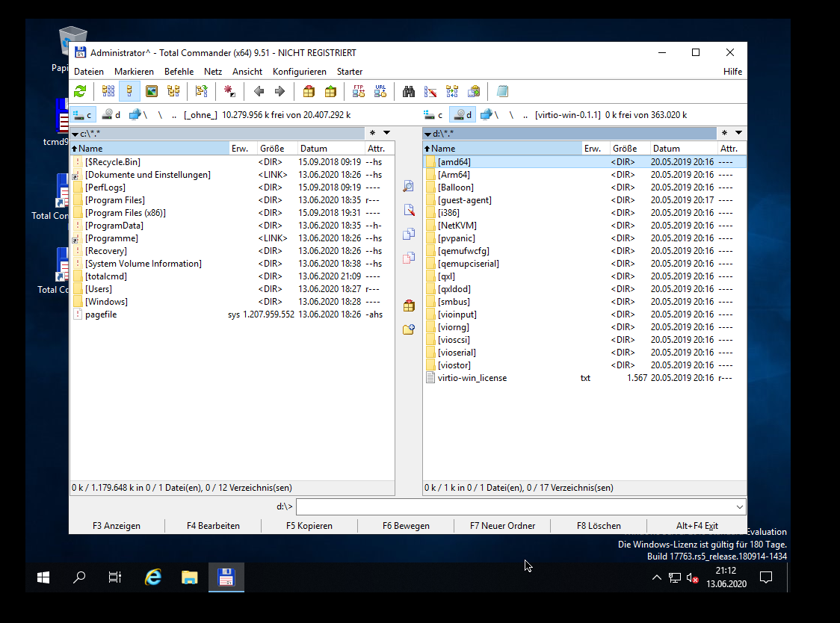Open the Konfigurieren menu
The width and height of the screenshot is (840, 623).
click(299, 72)
